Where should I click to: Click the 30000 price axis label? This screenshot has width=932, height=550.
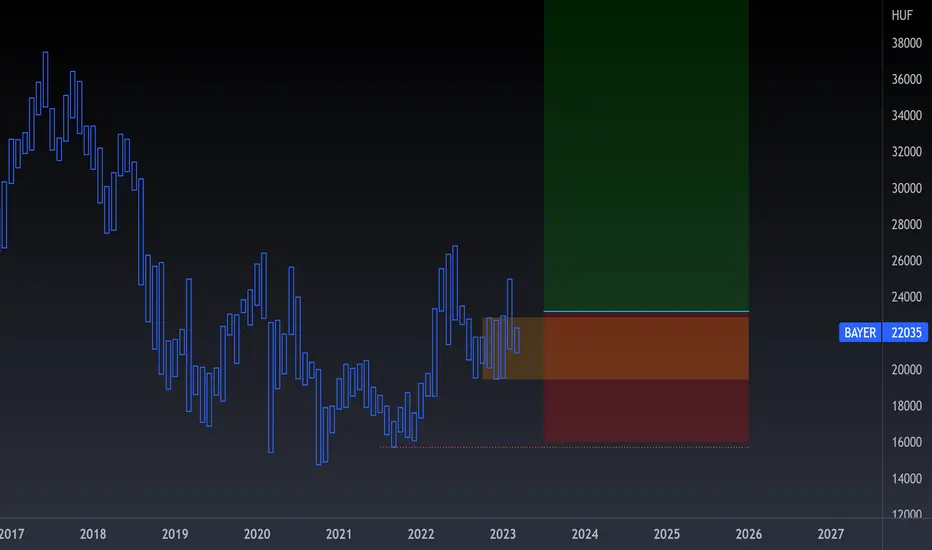coord(906,188)
